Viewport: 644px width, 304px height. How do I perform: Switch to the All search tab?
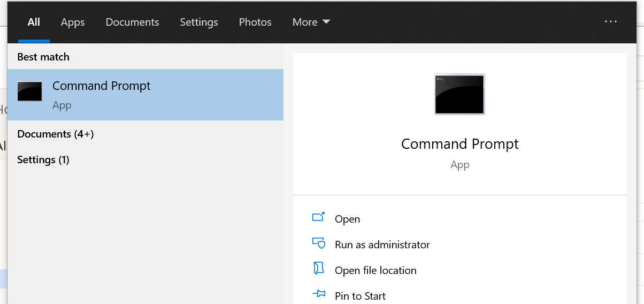pyautogui.click(x=34, y=22)
